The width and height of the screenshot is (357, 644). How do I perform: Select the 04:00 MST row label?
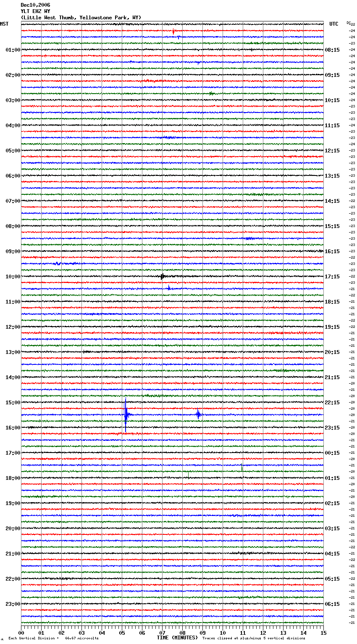(x=13, y=126)
